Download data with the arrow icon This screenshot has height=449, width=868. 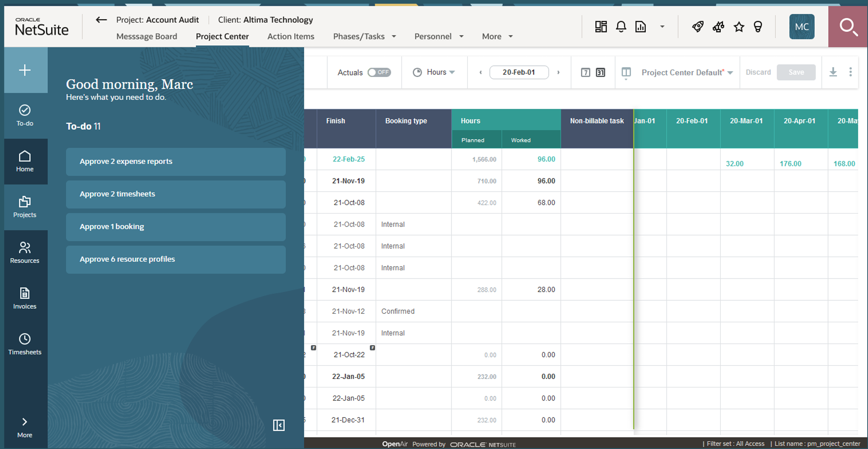point(833,72)
